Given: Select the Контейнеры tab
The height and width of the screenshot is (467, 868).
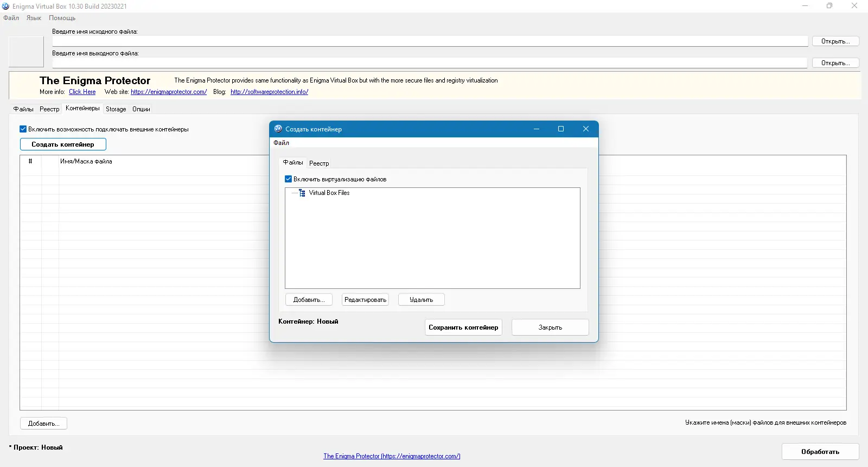Looking at the screenshot, I should 82,109.
